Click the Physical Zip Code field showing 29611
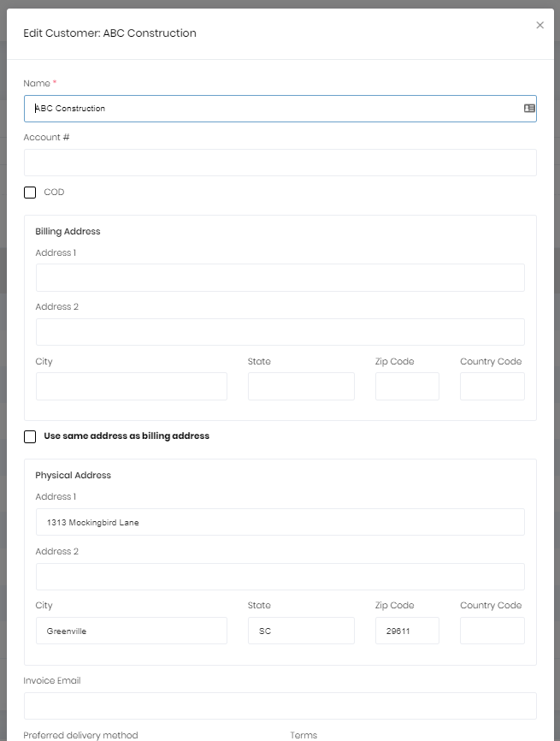Viewport: 560px width, 741px height. (x=407, y=631)
